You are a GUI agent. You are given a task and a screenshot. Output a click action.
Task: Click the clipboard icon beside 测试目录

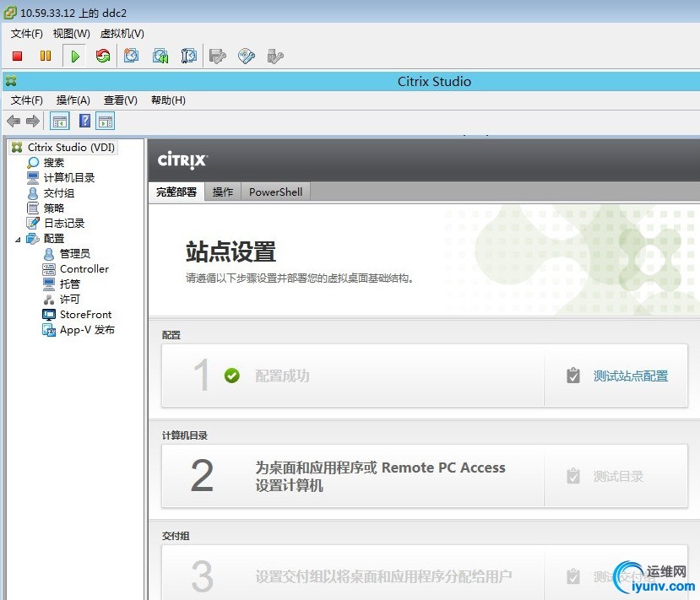(x=573, y=476)
